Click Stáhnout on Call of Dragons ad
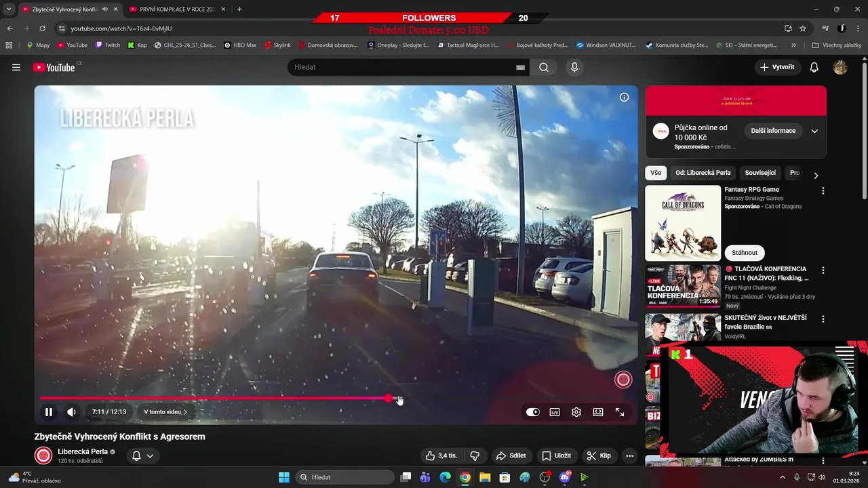 (745, 253)
